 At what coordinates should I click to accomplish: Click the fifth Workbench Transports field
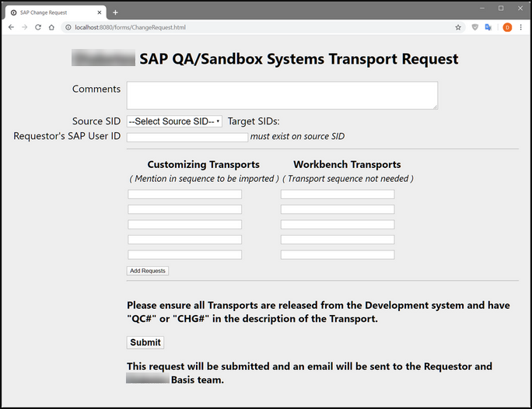click(338, 255)
